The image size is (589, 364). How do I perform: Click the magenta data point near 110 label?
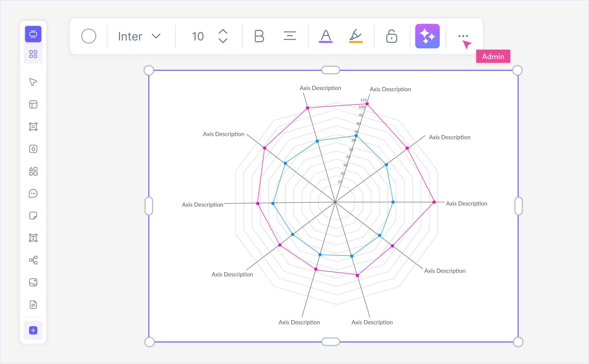[367, 104]
